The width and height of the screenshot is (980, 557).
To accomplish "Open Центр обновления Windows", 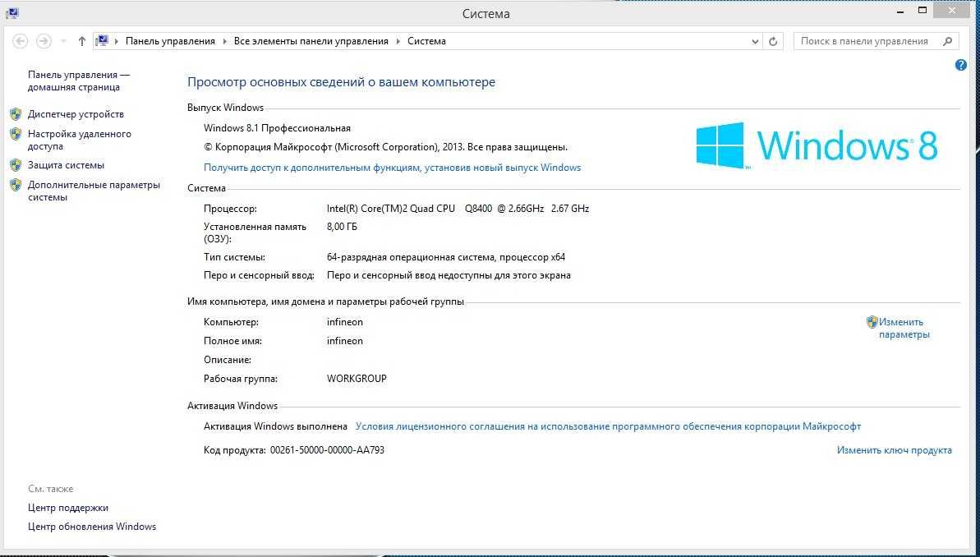I will tap(92, 527).
